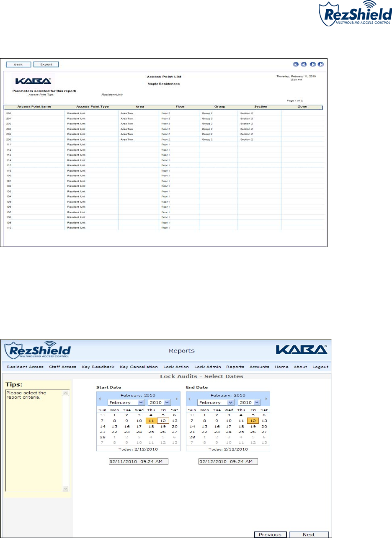
Task: Show next month in Start Date calendar
Action: [177, 399]
